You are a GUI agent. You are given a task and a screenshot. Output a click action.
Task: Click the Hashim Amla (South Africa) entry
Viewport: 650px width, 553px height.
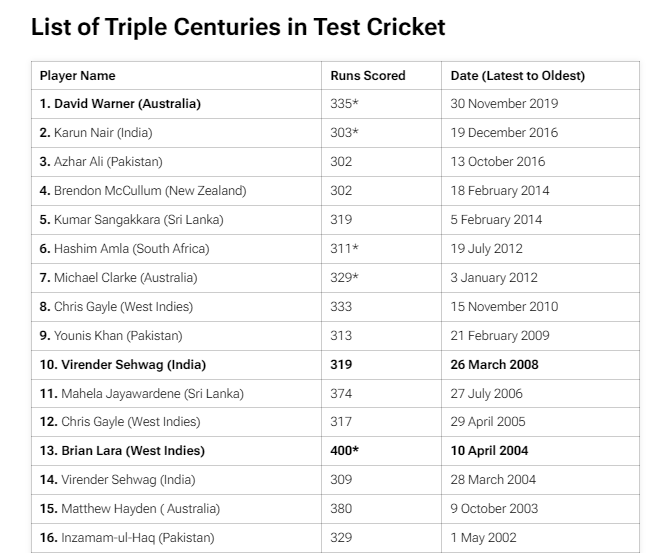click(124, 249)
